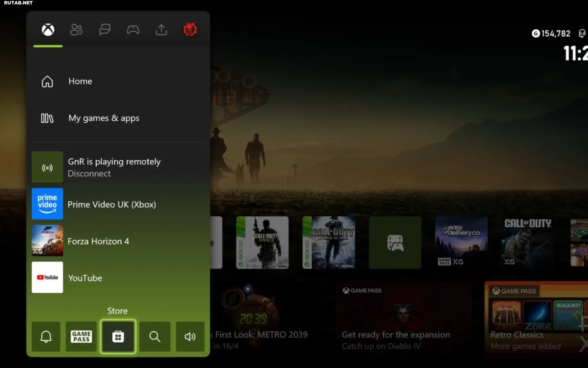Screen dimensions: 588x368
Task: Select the Easy Delivery Co. game tile
Action: tap(461, 243)
